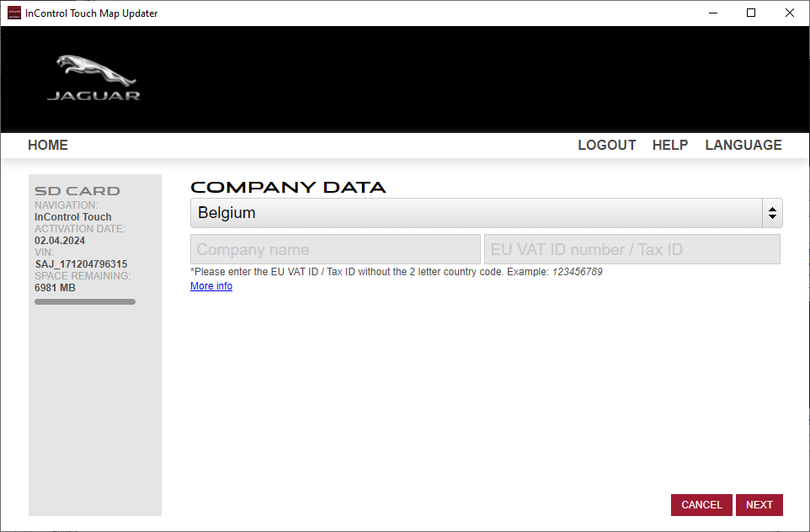The width and height of the screenshot is (810, 532).
Task: Open the HELP menu
Action: (x=670, y=145)
